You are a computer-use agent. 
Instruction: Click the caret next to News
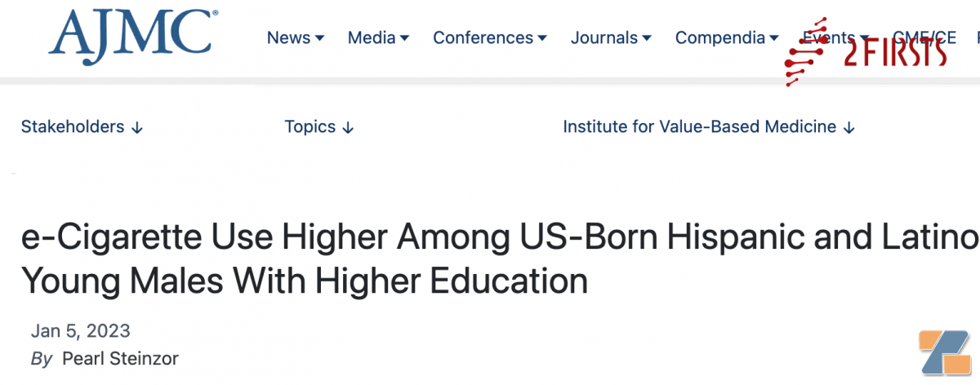point(319,38)
